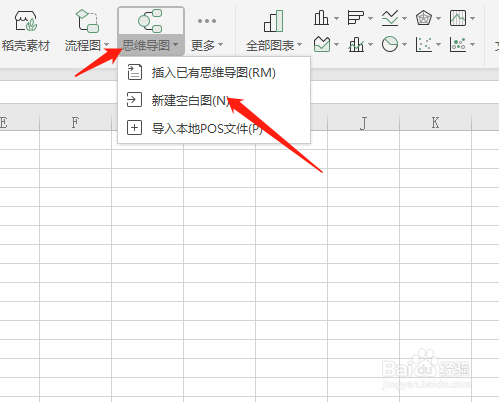Choose 插入已有思维导图(RM) menu item

[214, 73]
